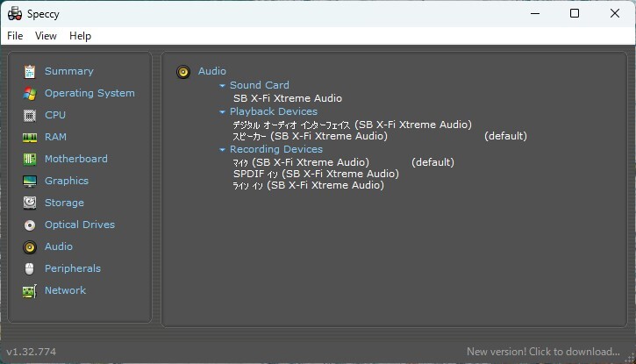The image size is (636, 364).
Task: Open the File menu
Action: point(15,36)
